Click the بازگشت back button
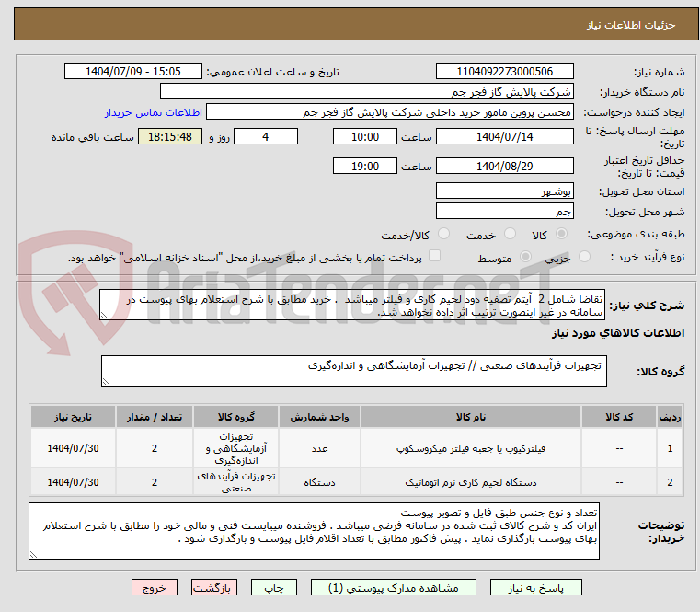The width and height of the screenshot is (700, 612). [213, 587]
